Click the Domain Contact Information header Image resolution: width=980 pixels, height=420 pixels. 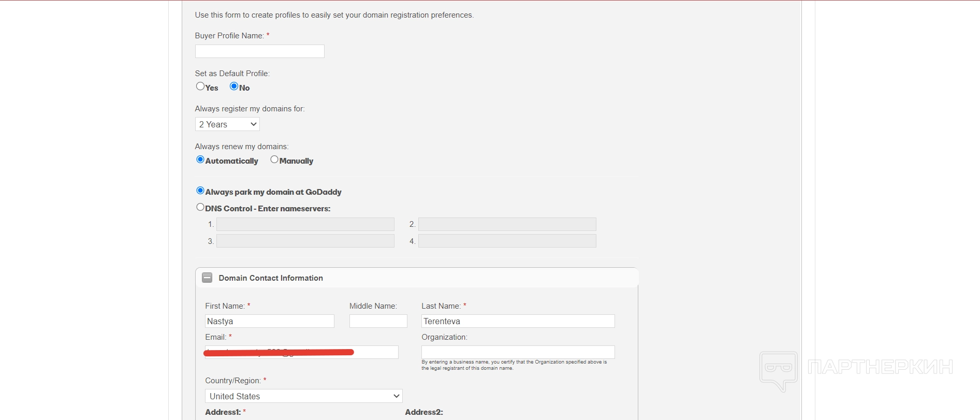(x=271, y=278)
